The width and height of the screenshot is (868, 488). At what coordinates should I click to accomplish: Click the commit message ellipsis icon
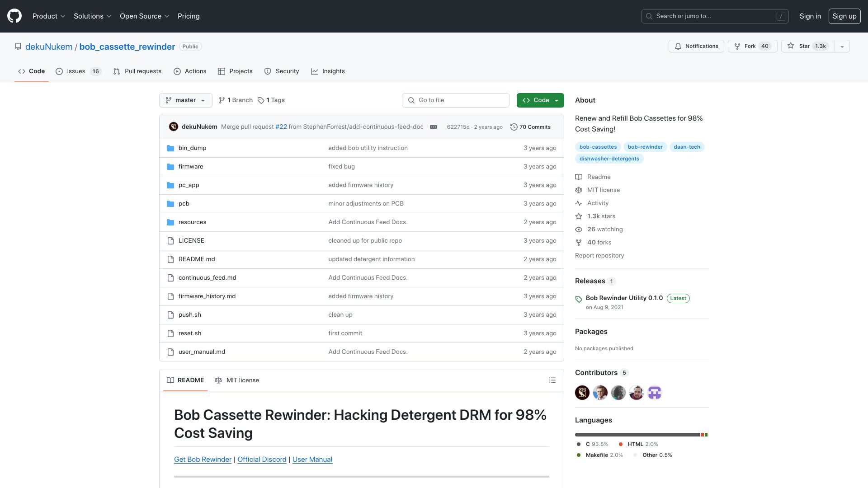coord(434,127)
